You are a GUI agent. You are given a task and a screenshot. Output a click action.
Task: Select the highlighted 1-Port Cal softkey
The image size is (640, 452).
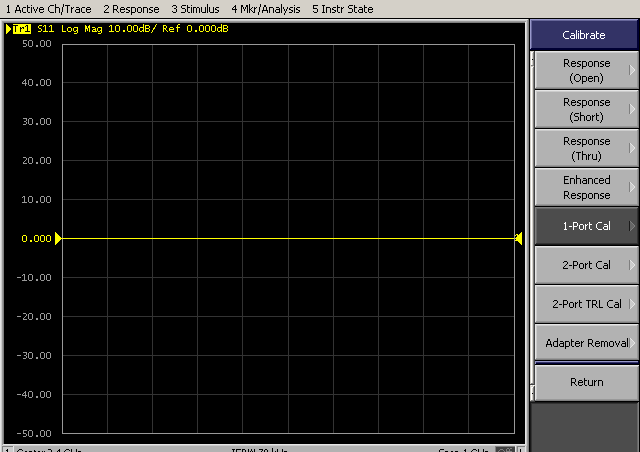(x=586, y=226)
